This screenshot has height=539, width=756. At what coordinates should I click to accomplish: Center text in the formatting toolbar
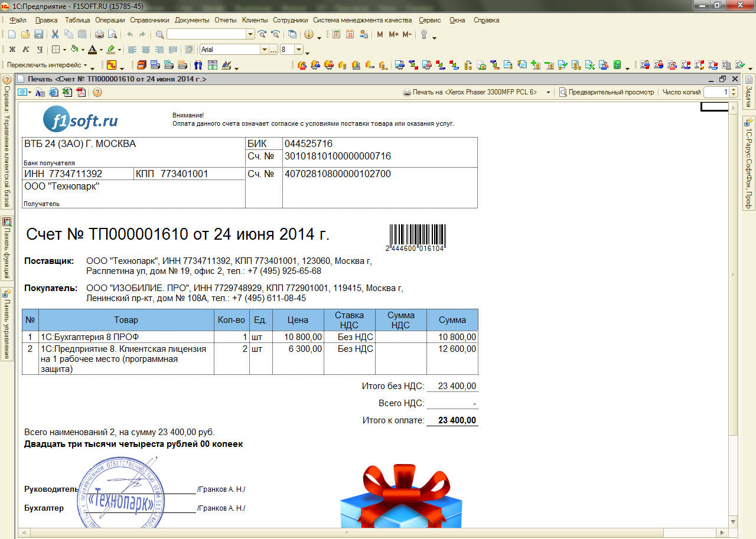145,50
